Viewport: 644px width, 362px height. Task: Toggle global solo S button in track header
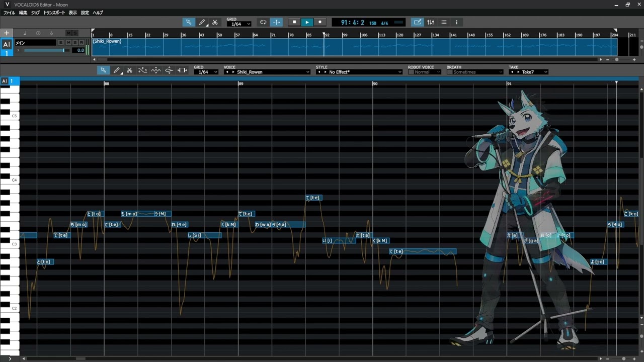(75, 33)
